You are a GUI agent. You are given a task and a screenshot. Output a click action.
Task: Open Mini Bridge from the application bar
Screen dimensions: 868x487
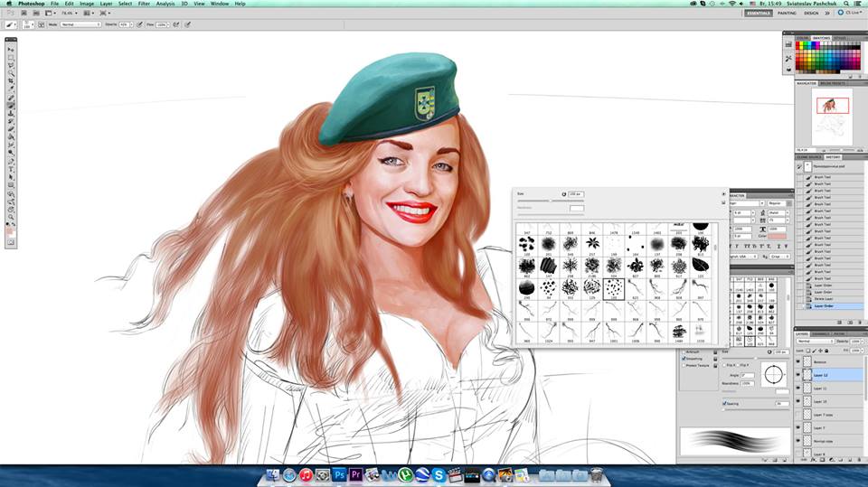tap(35, 13)
